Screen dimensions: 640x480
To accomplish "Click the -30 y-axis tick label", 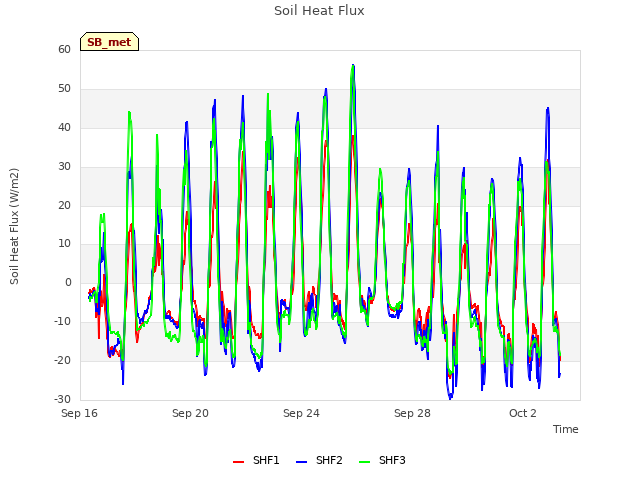I will pyautogui.click(x=63, y=399).
